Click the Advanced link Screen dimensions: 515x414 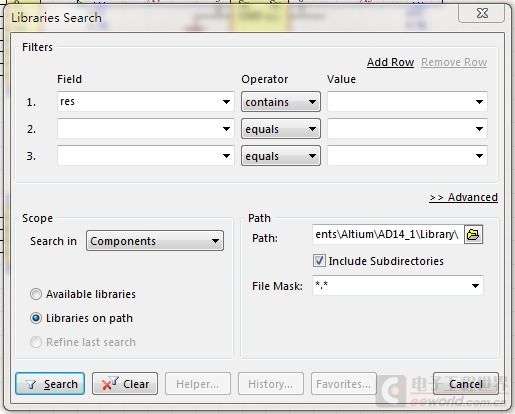pos(463,197)
